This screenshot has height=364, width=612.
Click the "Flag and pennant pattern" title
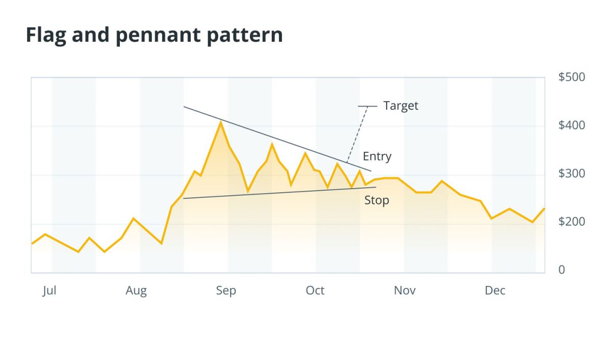(x=154, y=35)
